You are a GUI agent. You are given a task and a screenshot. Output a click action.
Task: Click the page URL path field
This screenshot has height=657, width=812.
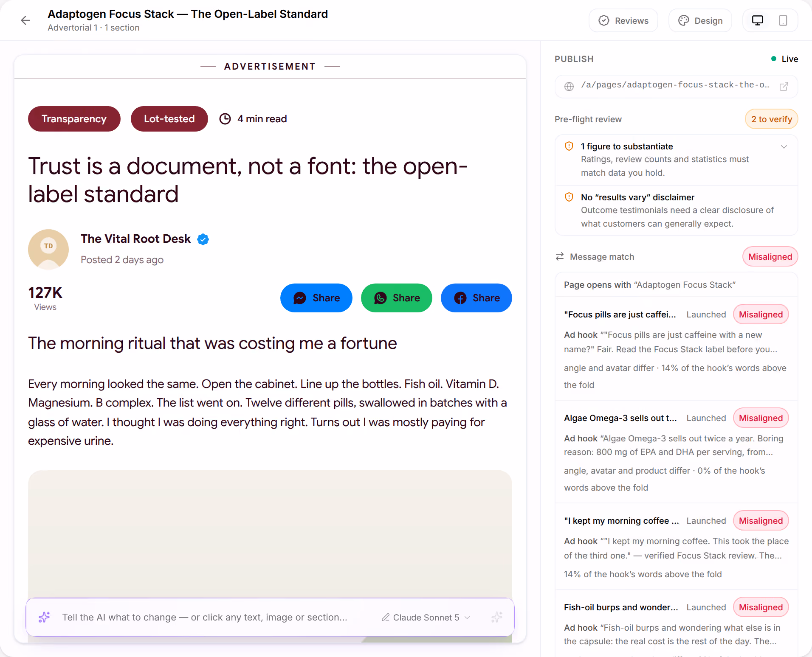(676, 87)
